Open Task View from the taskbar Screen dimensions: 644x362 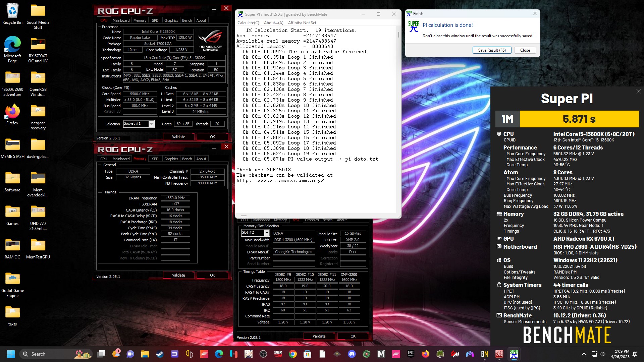[101, 354]
